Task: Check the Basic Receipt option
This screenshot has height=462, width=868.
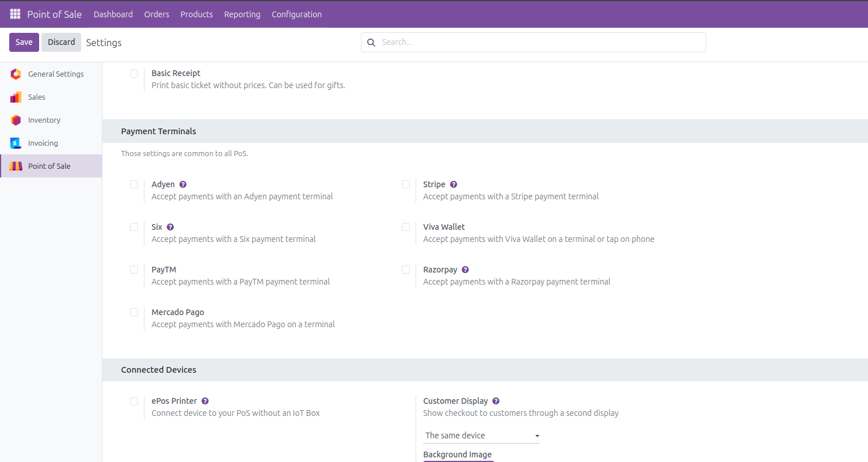Action: pos(134,73)
